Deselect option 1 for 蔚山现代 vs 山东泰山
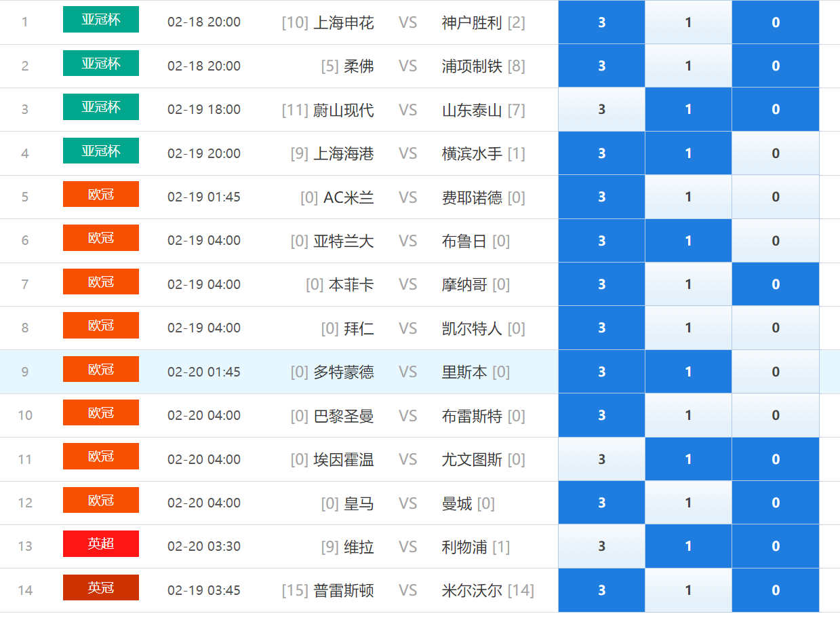 688,109
